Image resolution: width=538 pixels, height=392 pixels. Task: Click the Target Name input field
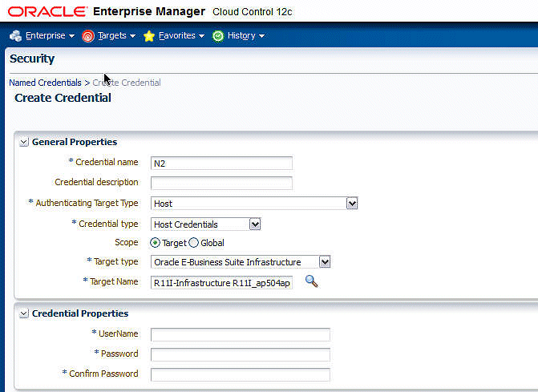pyautogui.click(x=221, y=283)
